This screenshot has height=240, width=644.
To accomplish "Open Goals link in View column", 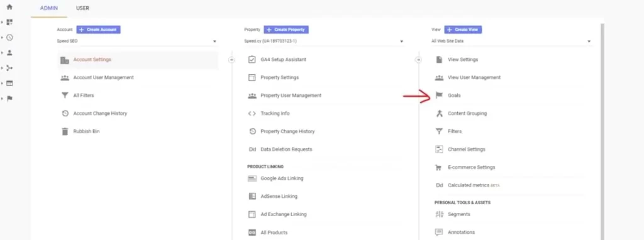I will tap(454, 95).
